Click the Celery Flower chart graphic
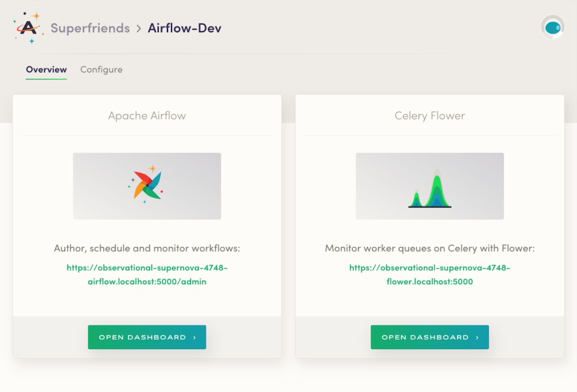The height and width of the screenshot is (392, 577). point(429,190)
